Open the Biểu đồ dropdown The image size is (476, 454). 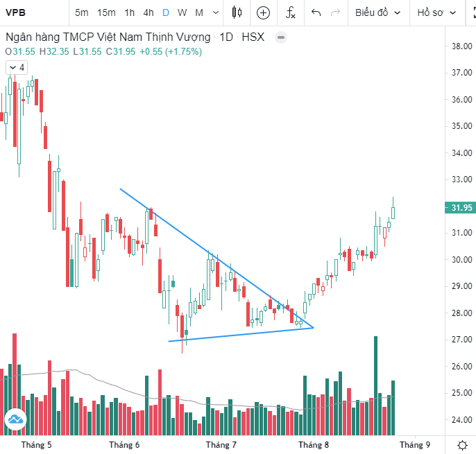click(x=378, y=12)
